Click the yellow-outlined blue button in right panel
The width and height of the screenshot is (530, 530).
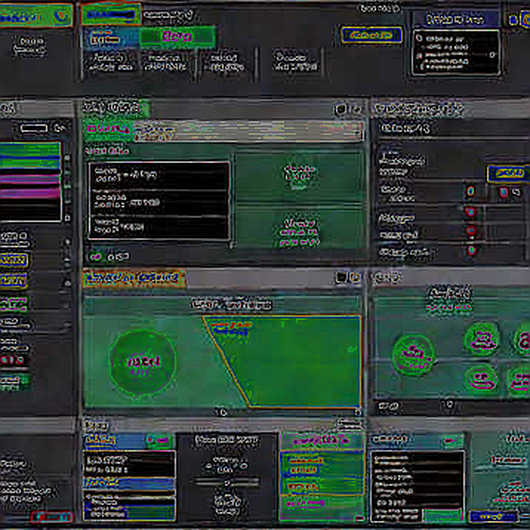508,173
